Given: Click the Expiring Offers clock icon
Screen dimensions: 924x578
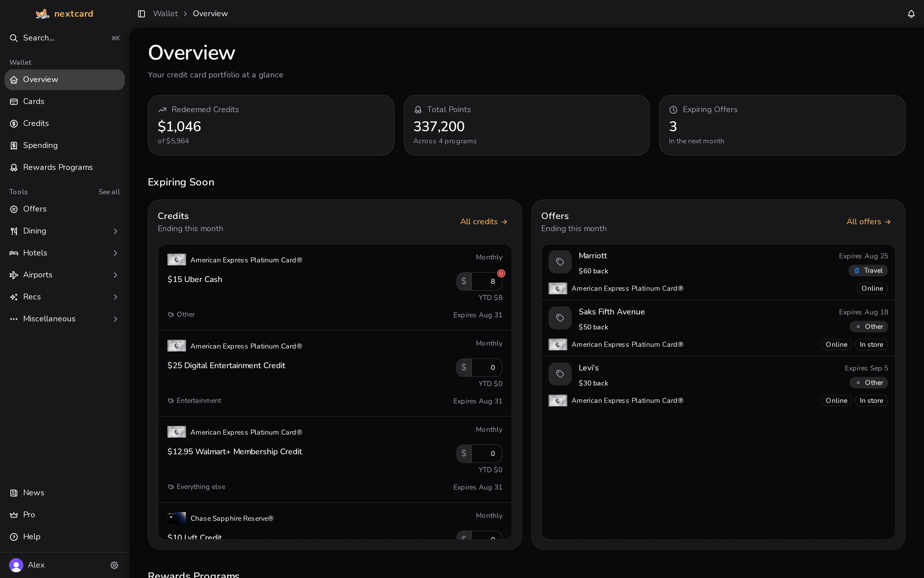Looking at the screenshot, I should [674, 110].
